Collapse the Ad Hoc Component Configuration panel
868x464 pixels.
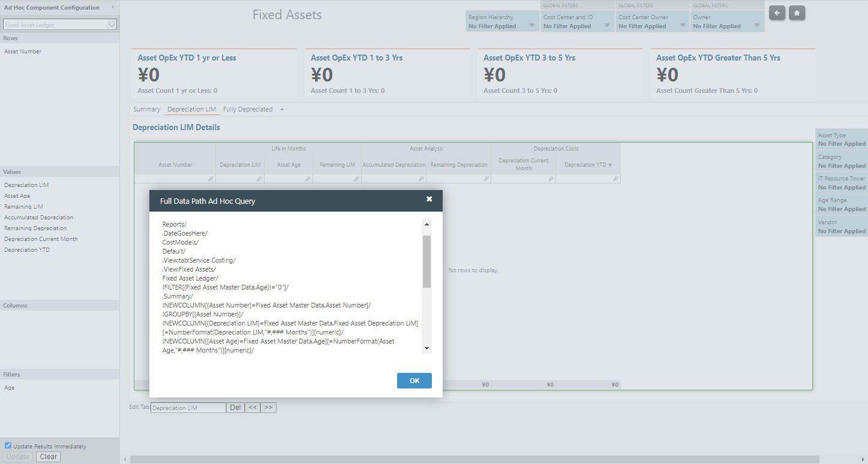pos(113,7)
